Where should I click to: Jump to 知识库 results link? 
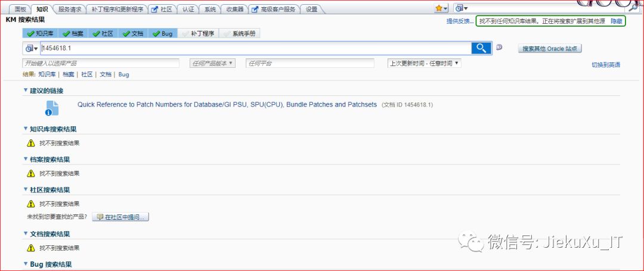tap(47, 74)
